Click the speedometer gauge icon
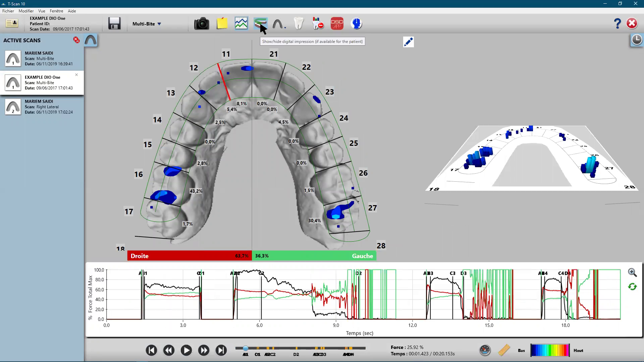Screen dimensions: 644x362 pos(485,350)
